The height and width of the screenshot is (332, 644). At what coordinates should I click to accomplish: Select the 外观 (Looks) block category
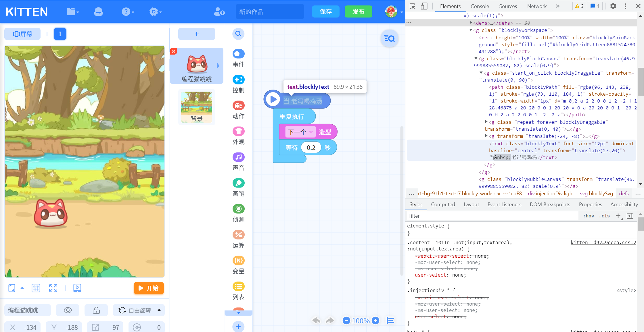[x=238, y=136]
